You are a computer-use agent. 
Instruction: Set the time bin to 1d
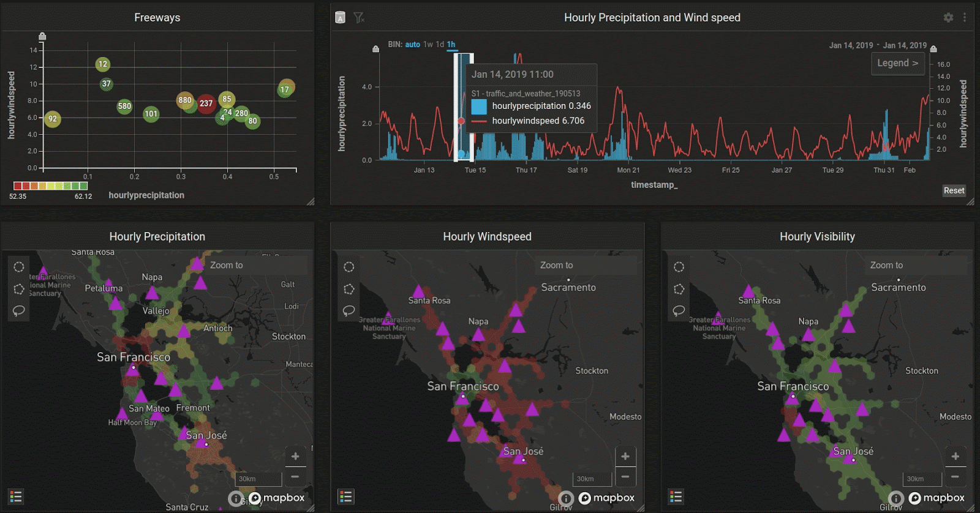pyautogui.click(x=440, y=45)
